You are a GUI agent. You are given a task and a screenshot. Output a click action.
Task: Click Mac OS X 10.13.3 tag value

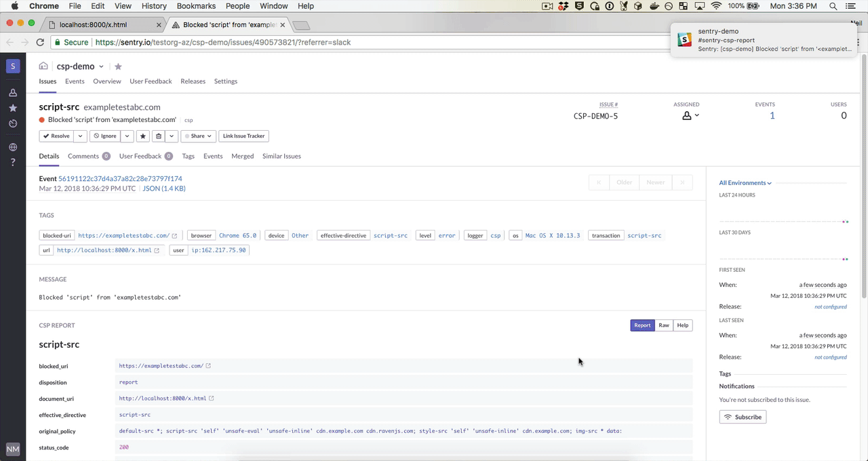click(553, 236)
